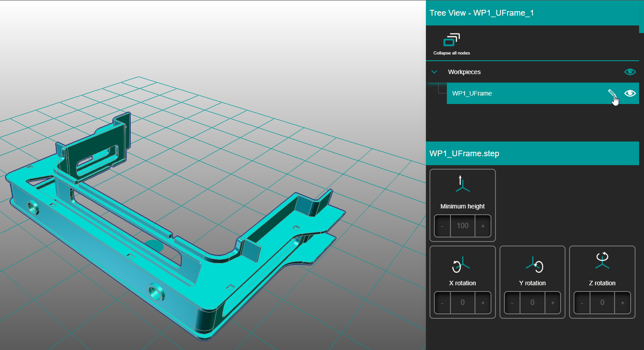Click the X rotation label
The width and height of the screenshot is (644, 350).
pos(462,283)
